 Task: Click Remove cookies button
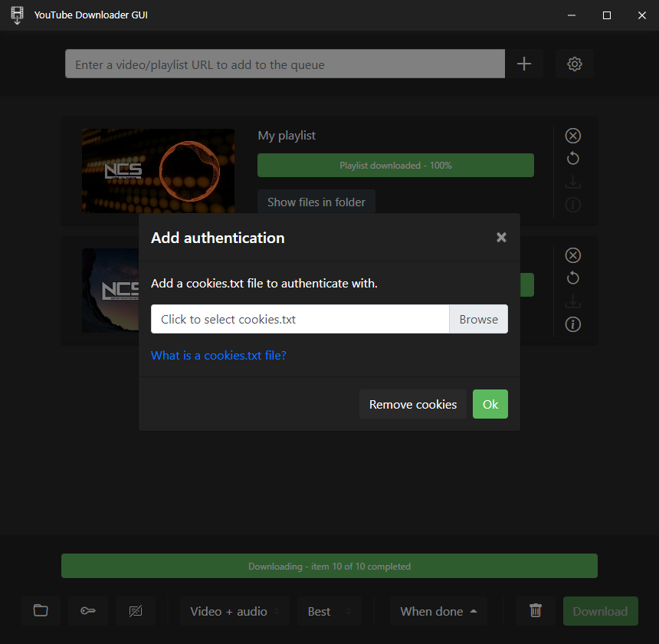[x=413, y=404]
